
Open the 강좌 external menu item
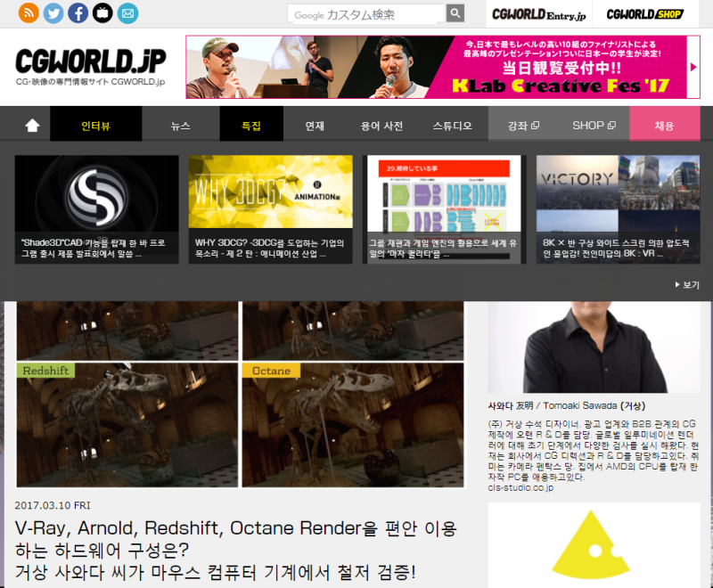point(523,126)
